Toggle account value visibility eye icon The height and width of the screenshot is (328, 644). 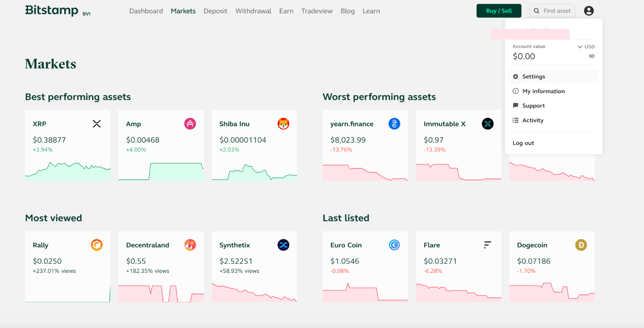pyautogui.click(x=591, y=56)
